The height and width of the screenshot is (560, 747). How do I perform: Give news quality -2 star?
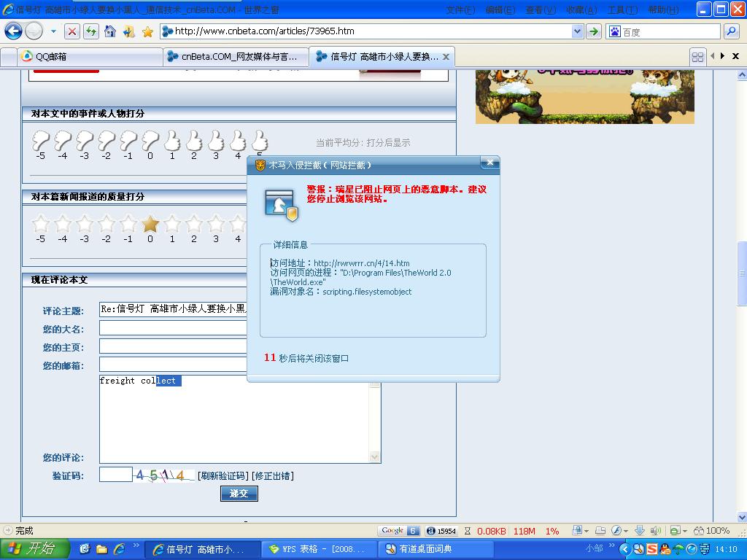pyautogui.click(x=107, y=223)
